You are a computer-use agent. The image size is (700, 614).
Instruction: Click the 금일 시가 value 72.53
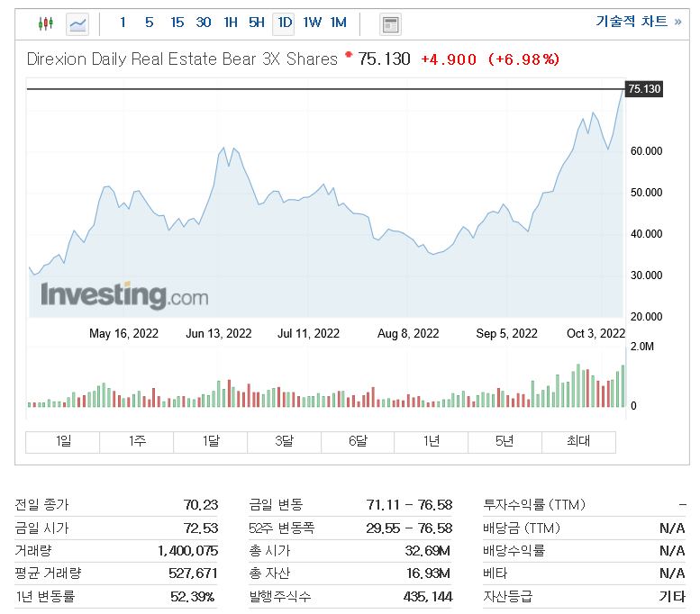click(x=200, y=528)
